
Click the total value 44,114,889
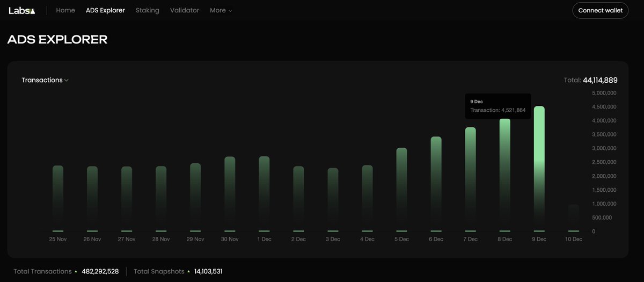[600, 80]
